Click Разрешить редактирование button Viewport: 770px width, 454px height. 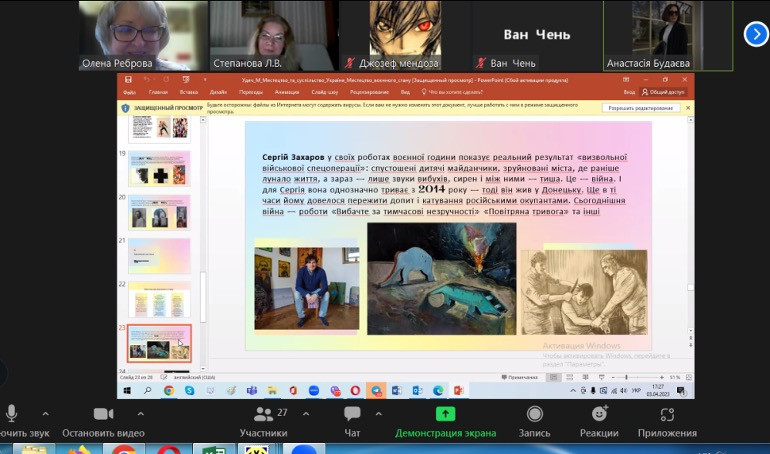pos(640,108)
